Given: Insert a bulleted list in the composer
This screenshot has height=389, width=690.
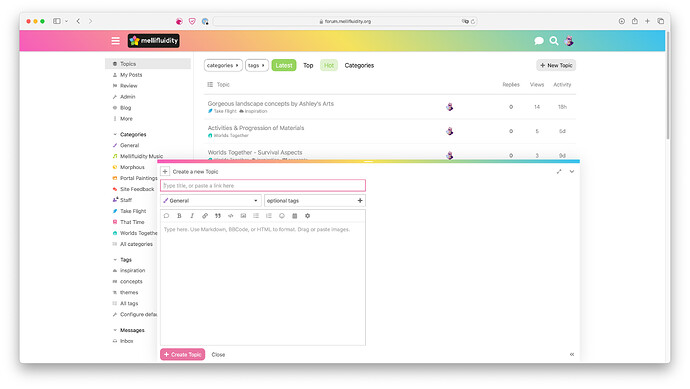Looking at the screenshot, I should pos(256,216).
